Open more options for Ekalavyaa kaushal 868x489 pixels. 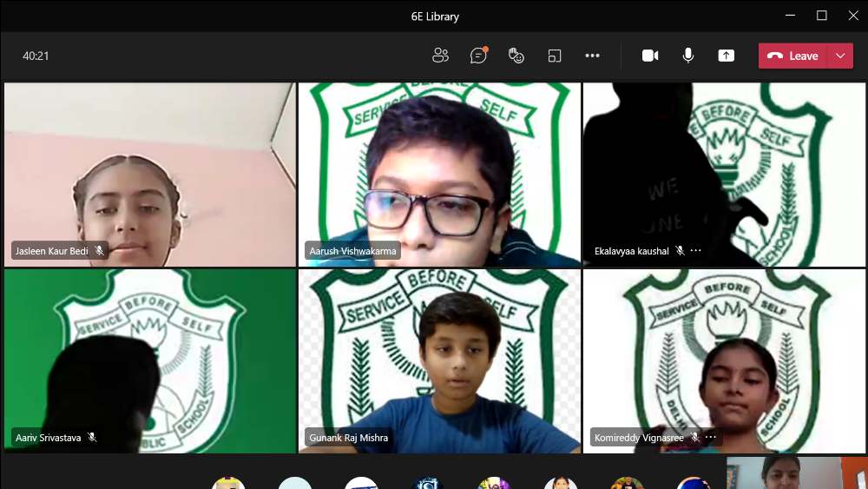click(x=696, y=251)
